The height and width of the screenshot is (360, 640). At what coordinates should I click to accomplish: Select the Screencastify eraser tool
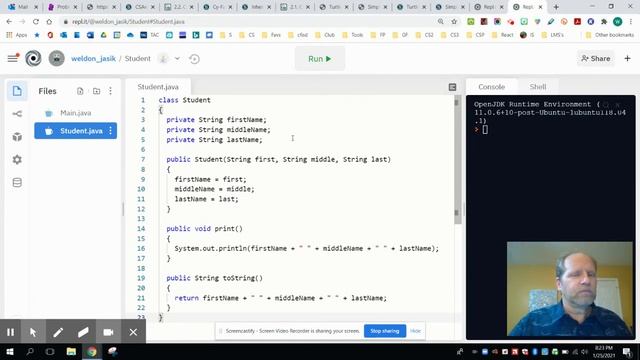(x=83, y=332)
